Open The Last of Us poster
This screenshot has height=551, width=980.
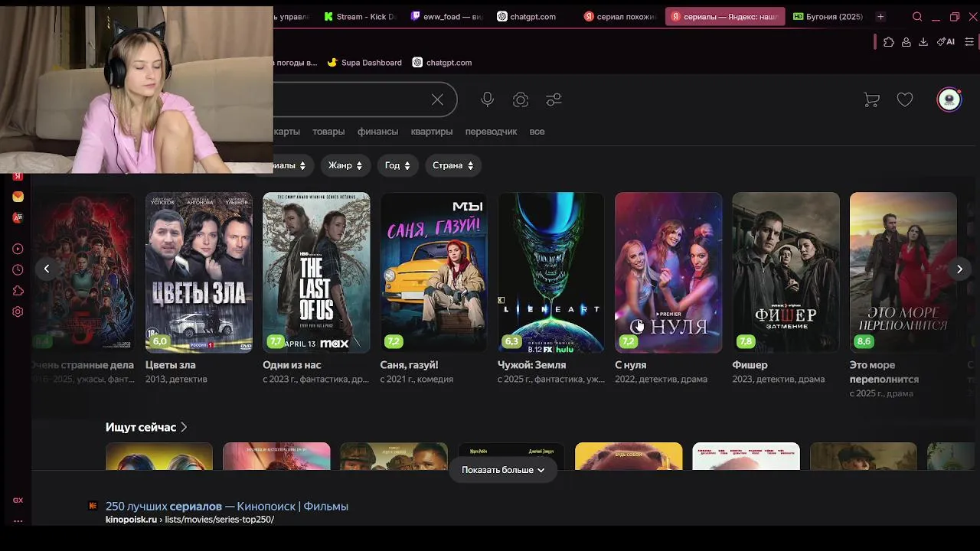coord(316,272)
